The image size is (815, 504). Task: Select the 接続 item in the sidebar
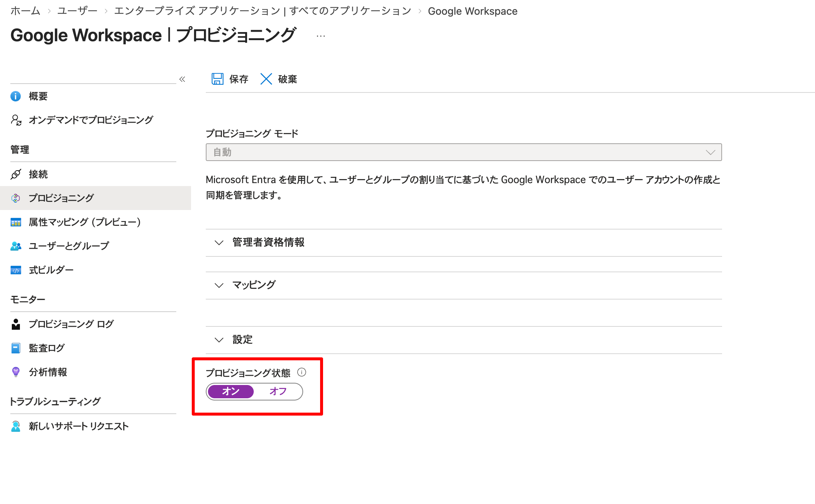38,174
